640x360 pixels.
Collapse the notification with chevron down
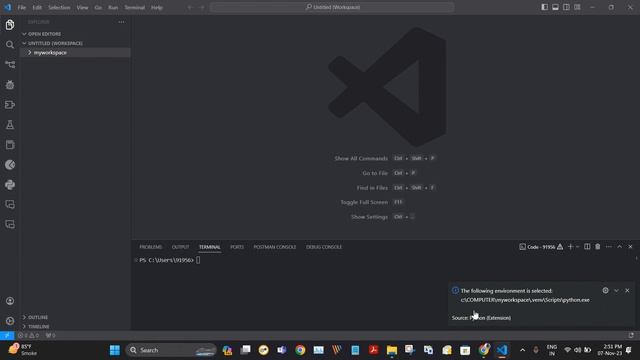pyautogui.click(x=616, y=290)
